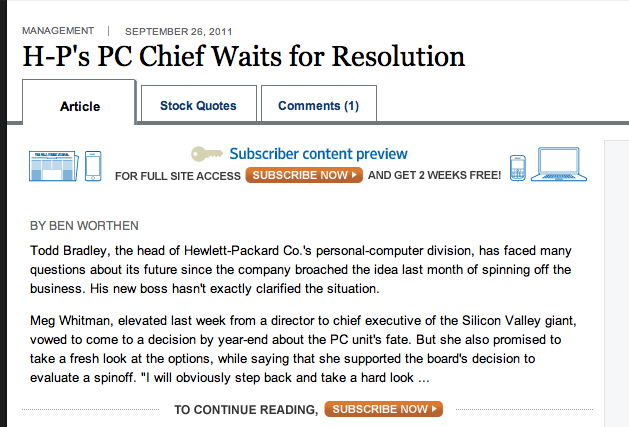Click the byline Ben Worthen
Screen dimensions: 629x427
84,226
